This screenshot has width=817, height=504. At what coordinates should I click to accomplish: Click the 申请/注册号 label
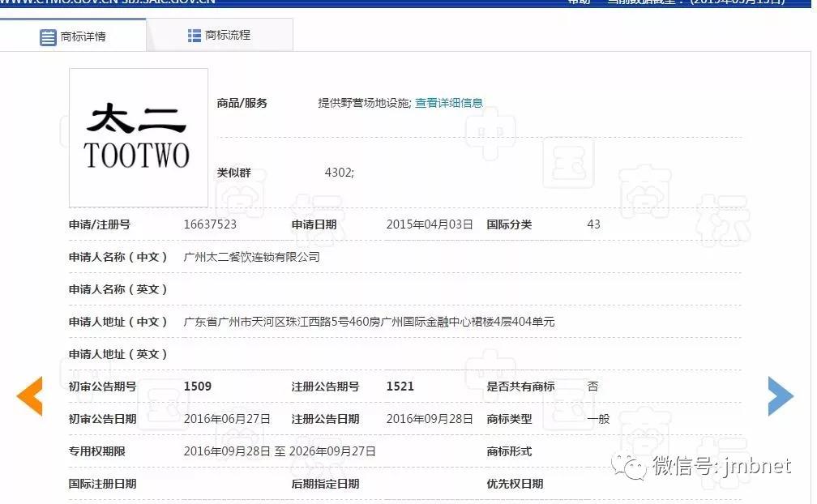[x=100, y=225]
